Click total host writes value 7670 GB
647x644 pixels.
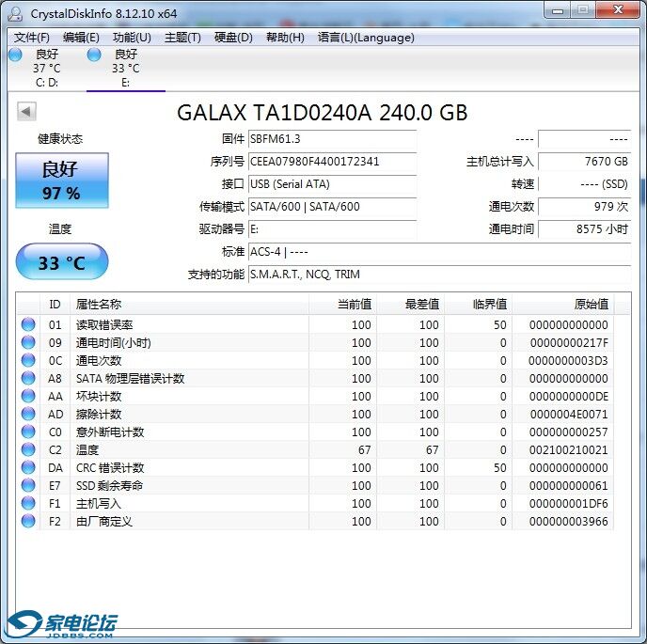click(x=585, y=162)
